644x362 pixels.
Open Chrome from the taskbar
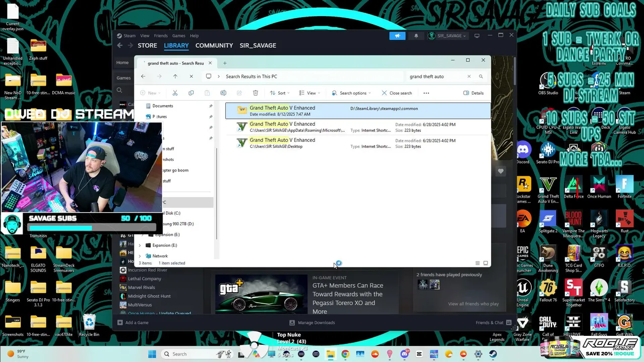tap(345, 354)
